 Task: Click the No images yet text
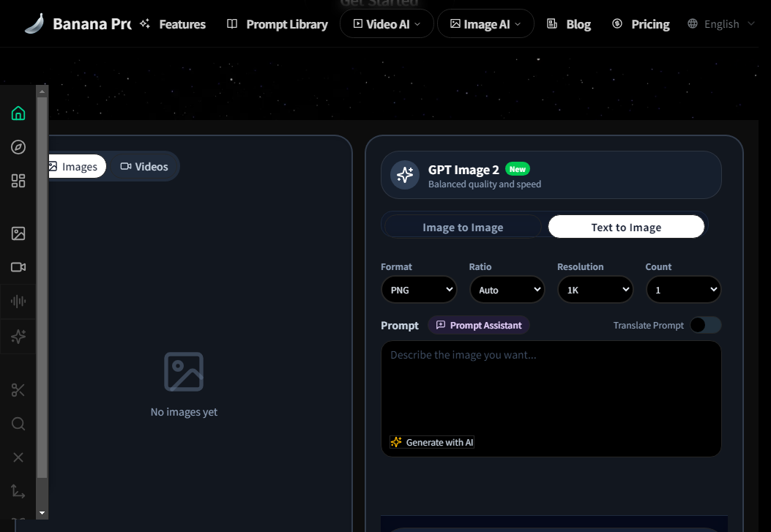[184, 412]
